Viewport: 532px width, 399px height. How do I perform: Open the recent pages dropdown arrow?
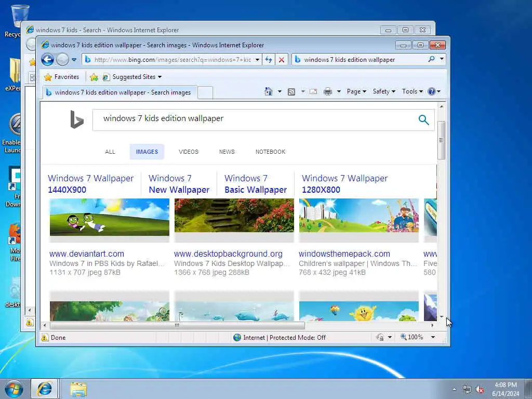coord(74,60)
